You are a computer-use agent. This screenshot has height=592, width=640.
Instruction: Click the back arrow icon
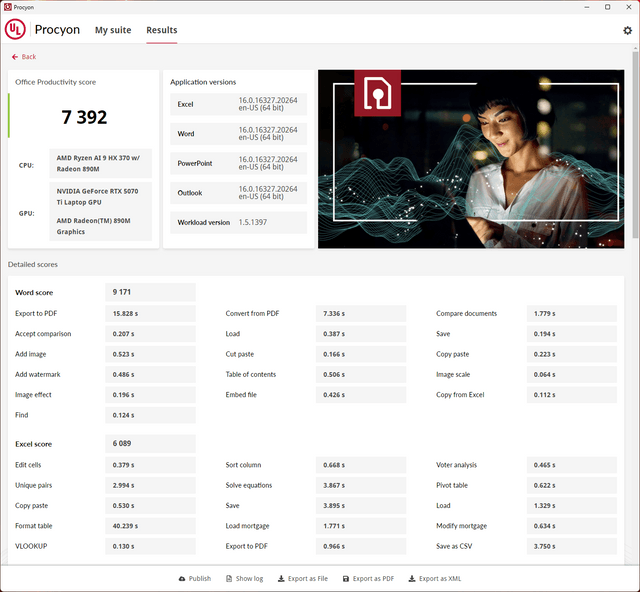[x=15, y=57]
